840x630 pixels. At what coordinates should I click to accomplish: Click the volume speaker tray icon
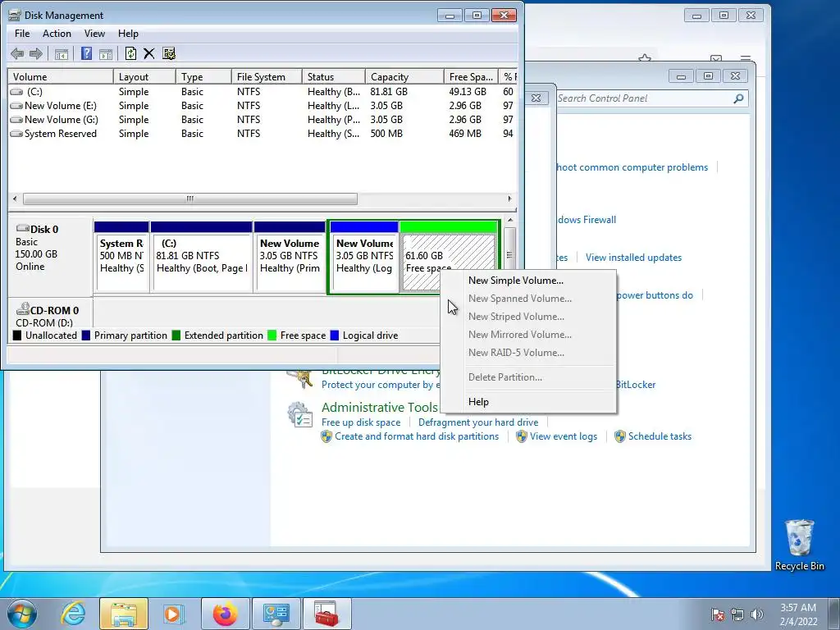[757, 614]
